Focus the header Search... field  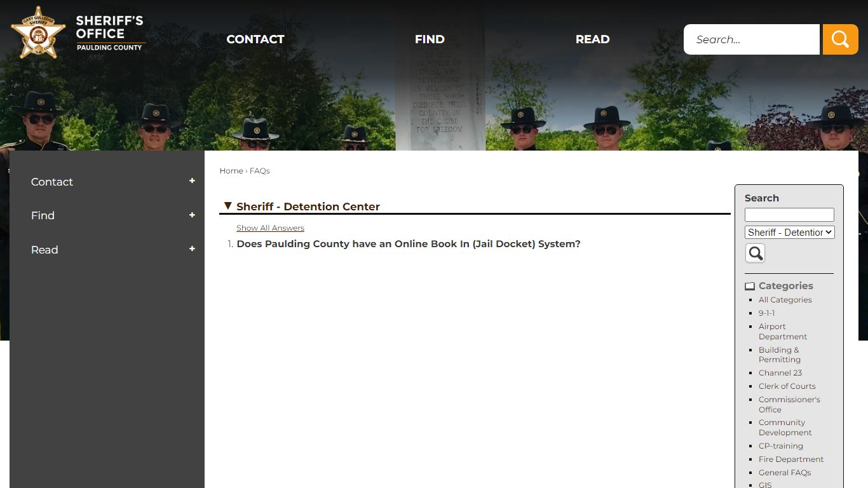[752, 39]
